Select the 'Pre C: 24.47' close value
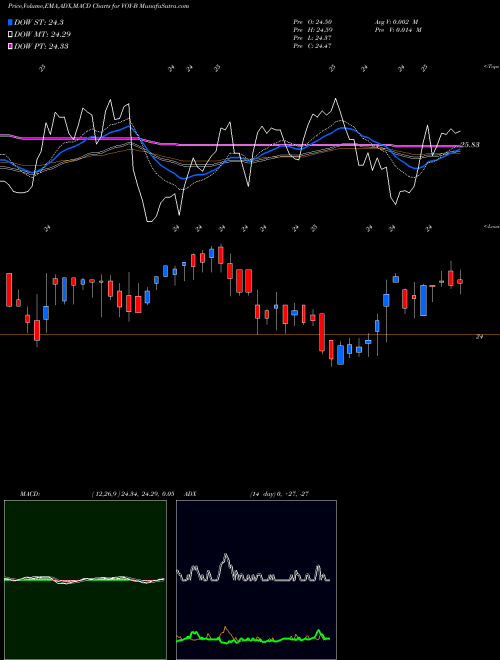Viewport: 500px width, 660px height. [313, 46]
